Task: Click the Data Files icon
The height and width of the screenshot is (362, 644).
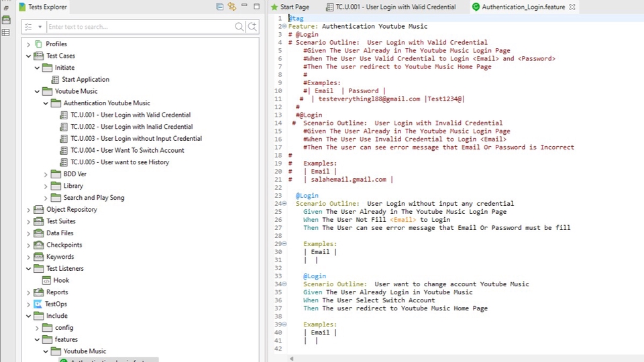Action: click(39, 233)
